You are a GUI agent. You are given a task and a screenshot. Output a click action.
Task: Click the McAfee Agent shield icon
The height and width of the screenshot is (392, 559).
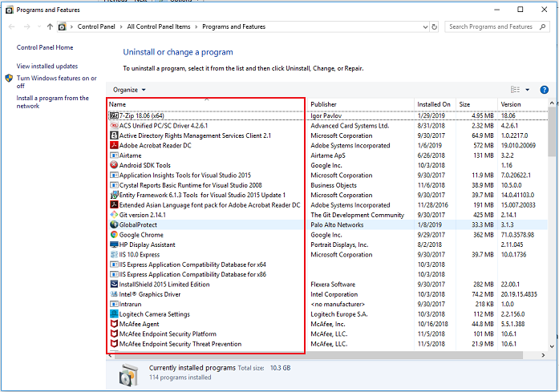[113, 324]
